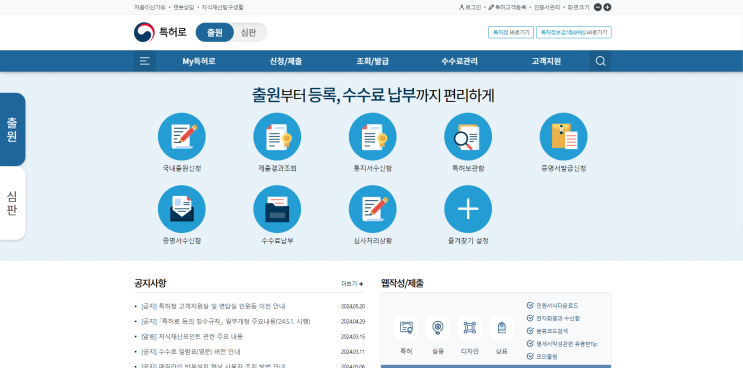Open the 수수료관리 menu

[x=459, y=61]
